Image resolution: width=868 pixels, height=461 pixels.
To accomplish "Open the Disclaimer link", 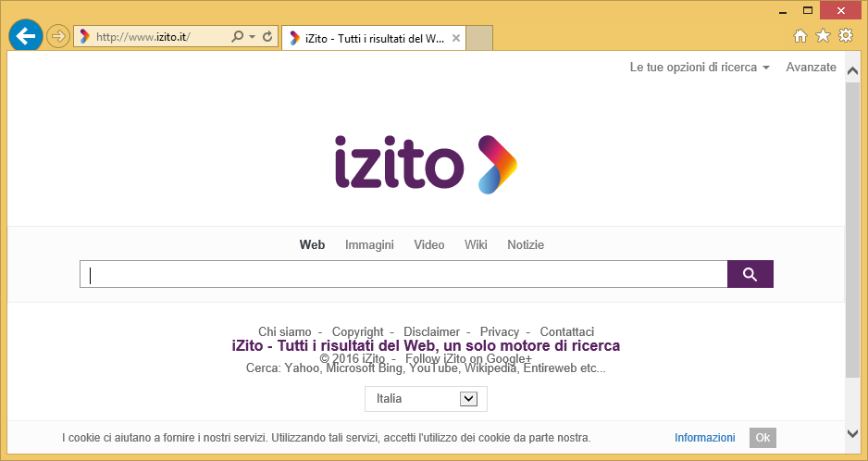I will pos(431,332).
